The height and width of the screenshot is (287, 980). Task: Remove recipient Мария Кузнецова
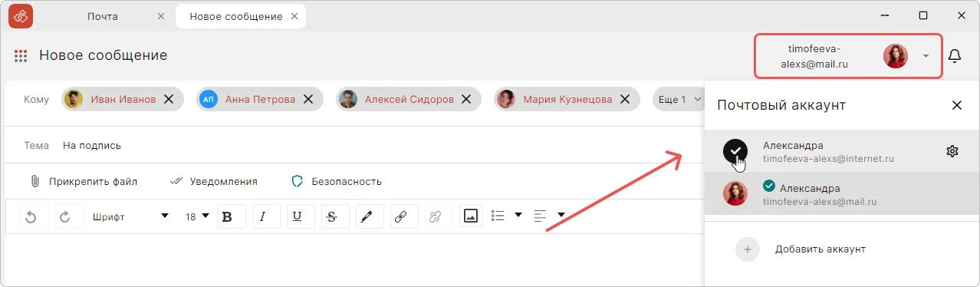point(625,99)
